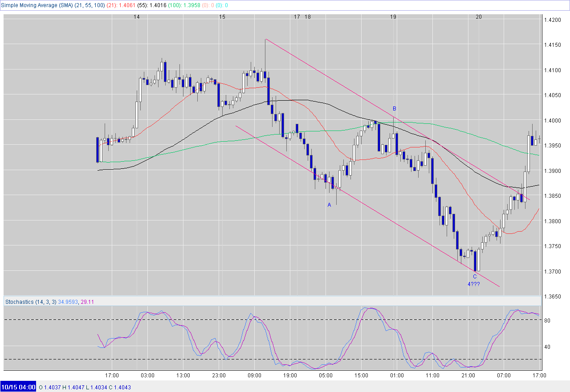Click the 10/15 04:00 timestamp in status bar
The width and height of the screenshot is (570, 392).
tap(18, 387)
